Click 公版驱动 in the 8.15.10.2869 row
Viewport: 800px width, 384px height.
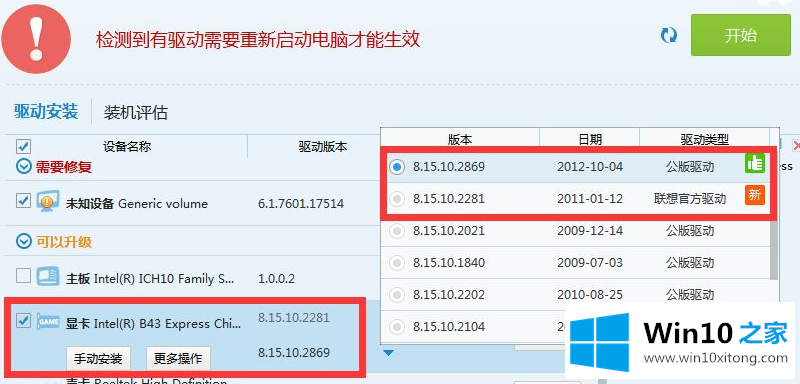(690, 167)
